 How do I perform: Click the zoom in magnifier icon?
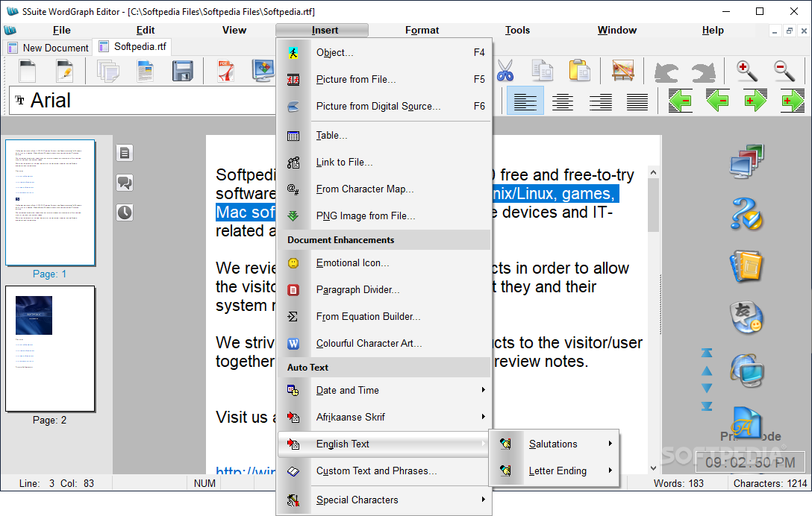click(747, 70)
